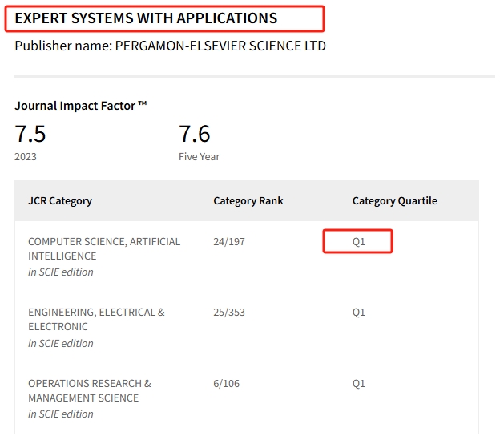Click the Category Rank column header
Image resolution: width=504 pixels, height=444 pixels.
(248, 200)
